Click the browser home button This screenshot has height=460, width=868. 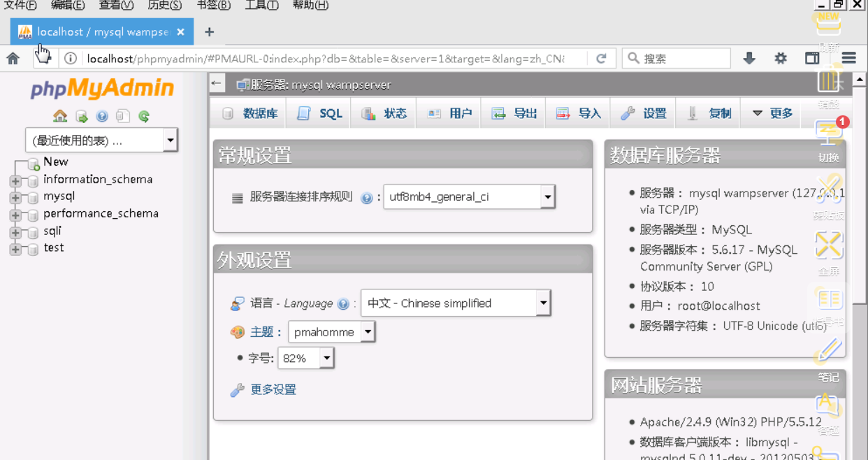click(13, 59)
